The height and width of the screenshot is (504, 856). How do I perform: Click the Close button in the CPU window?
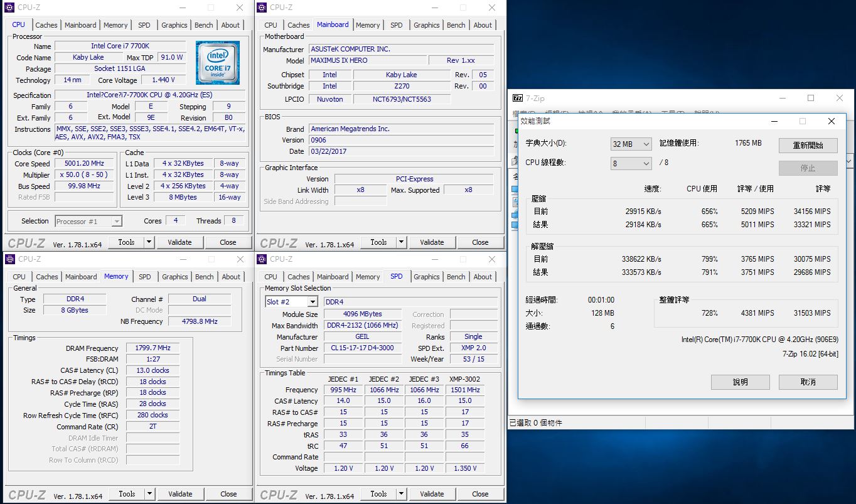point(228,242)
